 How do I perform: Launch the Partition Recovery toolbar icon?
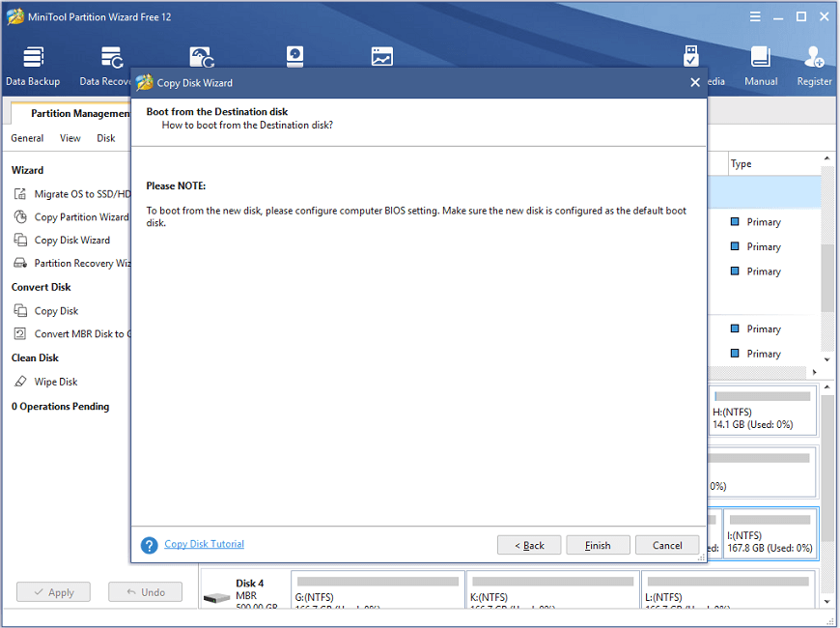point(202,57)
